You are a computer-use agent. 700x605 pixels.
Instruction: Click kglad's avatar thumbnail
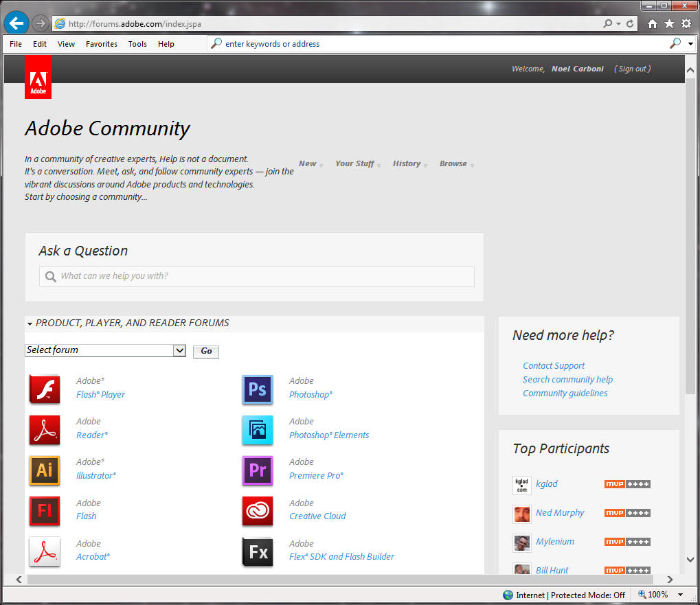pyautogui.click(x=522, y=485)
